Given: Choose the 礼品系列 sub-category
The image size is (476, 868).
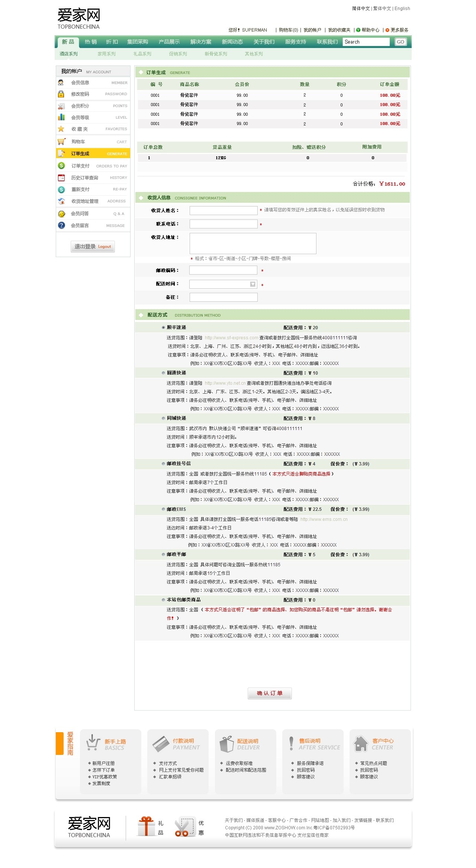Looking at the screenshot, I should coord(142,54).
